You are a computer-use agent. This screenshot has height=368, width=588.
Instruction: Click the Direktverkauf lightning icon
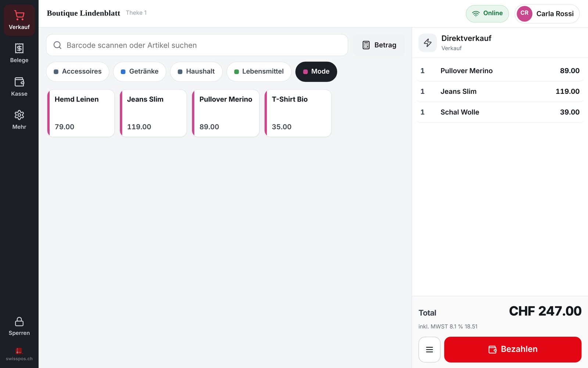click(x=428, y=43)
